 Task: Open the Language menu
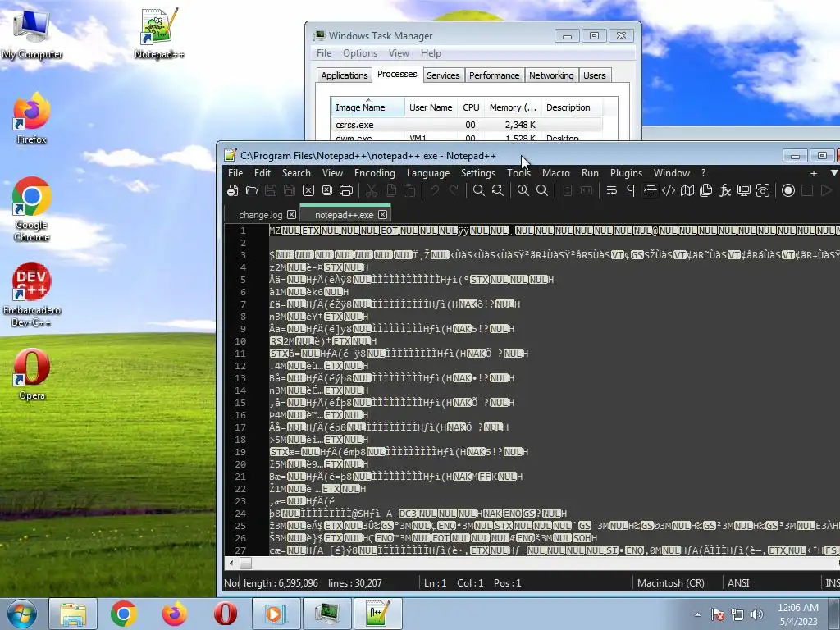(x=428, y=173)
